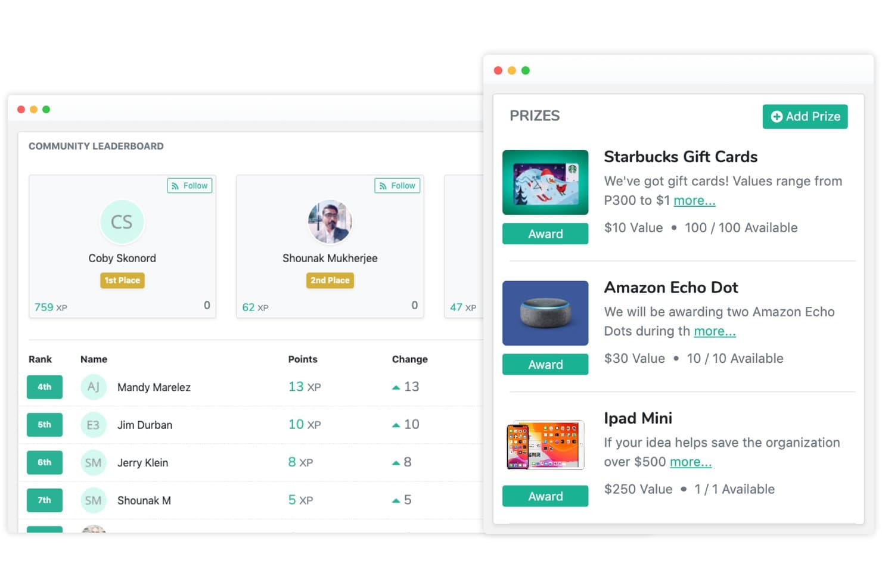882x588 pixels.
Task: Click the name Shounak M in the table
Action: tap(144, 500)
